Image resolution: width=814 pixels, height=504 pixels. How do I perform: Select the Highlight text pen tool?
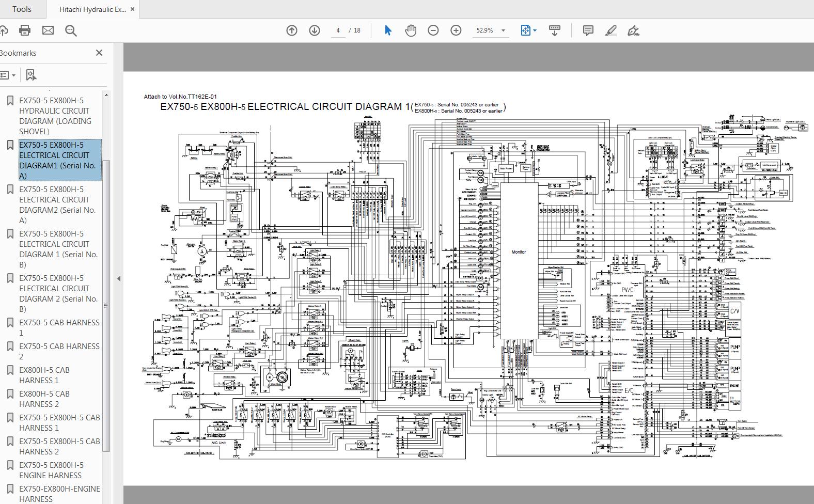coord(610,30)
